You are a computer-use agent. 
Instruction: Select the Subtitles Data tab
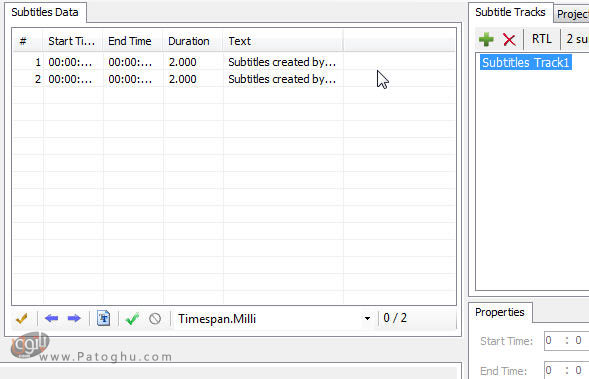[45, 12]
